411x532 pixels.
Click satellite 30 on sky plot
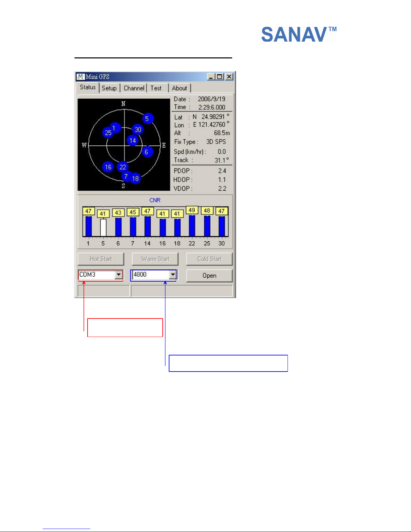pyautogui.click(x=138, y=130)
